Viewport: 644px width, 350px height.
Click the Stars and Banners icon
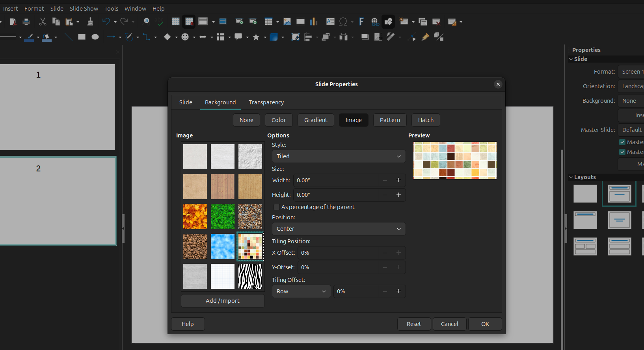pyautogui.click(x=256, y=37)
